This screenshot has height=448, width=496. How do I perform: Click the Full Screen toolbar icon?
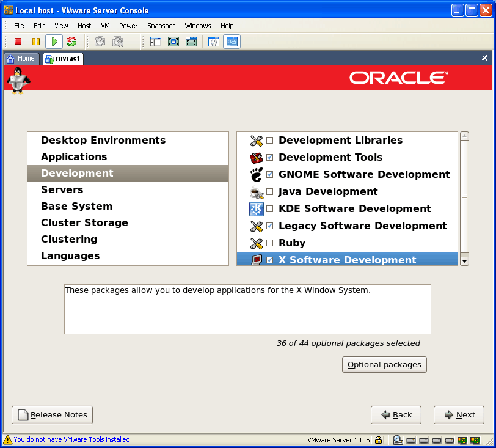pos(173,42)
